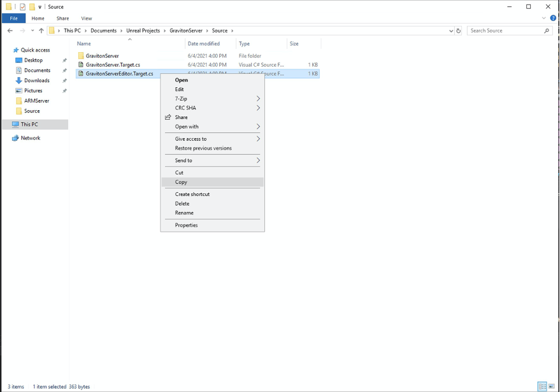Switch to large icons view in status bar
This screenshot has width=560, height=392.
(x=552, y=386)
